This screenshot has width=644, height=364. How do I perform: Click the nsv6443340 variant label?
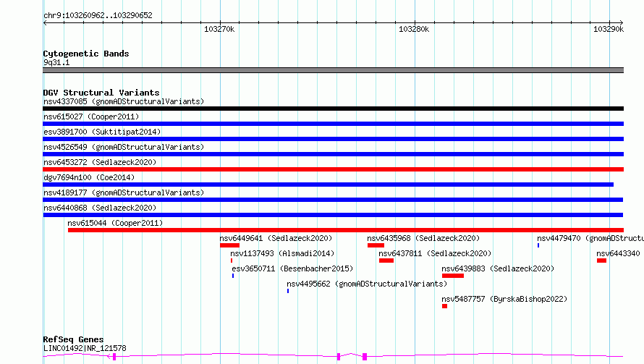(618, 253)
